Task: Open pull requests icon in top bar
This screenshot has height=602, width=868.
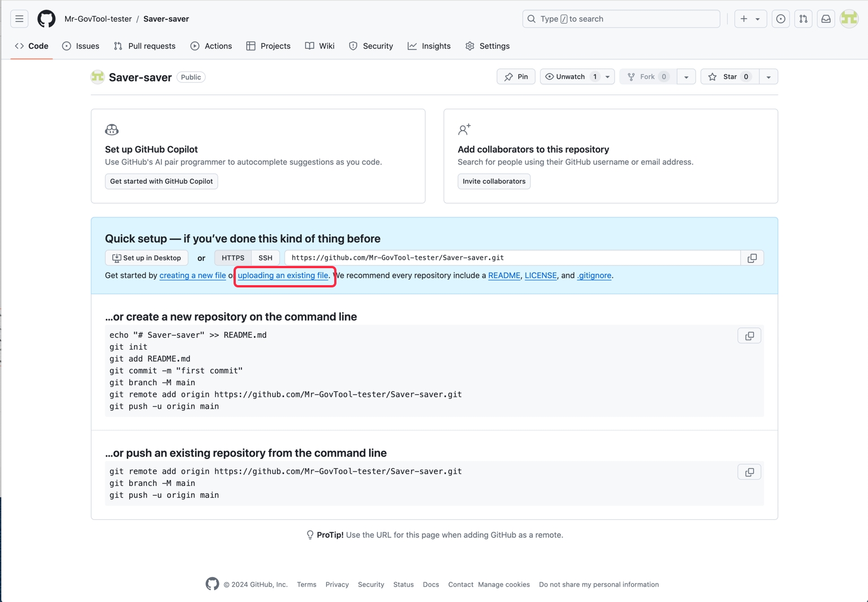Action: 803,19
